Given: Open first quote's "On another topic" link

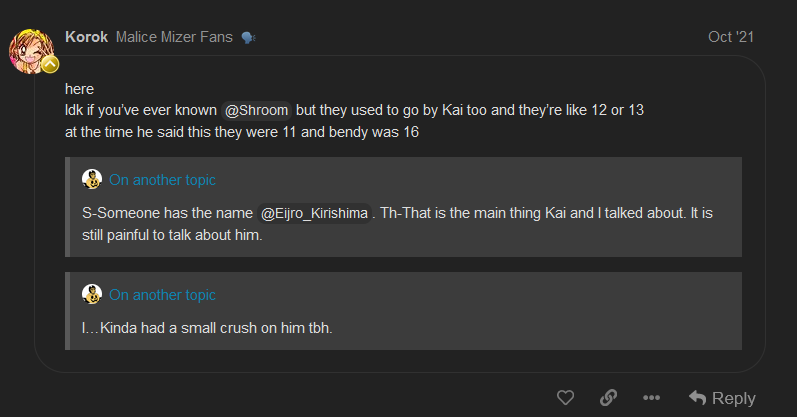Looking at the screenshot, I should click(x=162, y=181).
